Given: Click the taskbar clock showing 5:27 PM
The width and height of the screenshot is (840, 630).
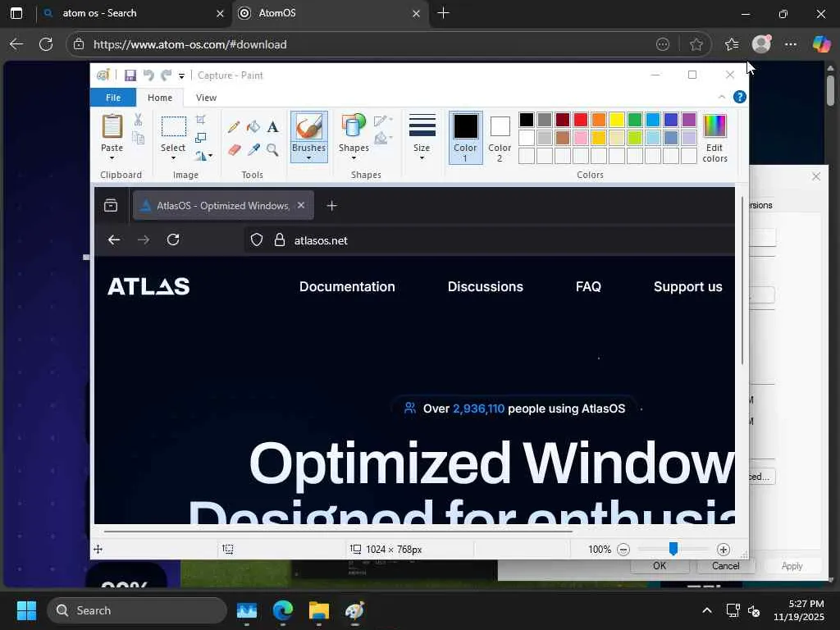Looking at the screenshot, I should click(799, 610).
